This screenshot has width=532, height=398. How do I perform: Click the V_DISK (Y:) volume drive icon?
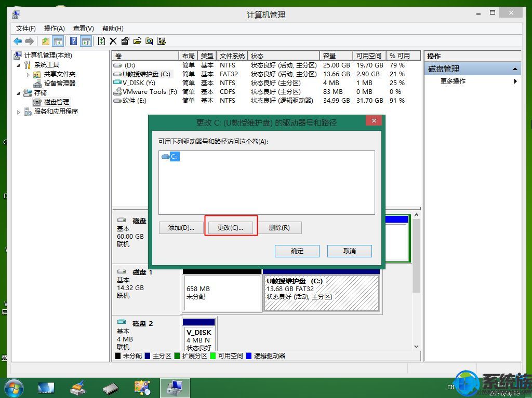click(117, 83)
